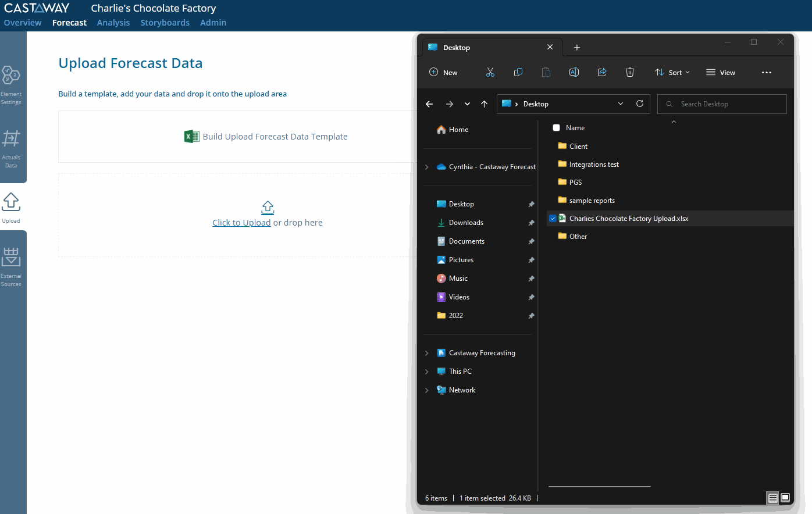Click the Copy icon in Explorer toolbar
Viewport: 812px width, 514px height.
pos(518,72)
